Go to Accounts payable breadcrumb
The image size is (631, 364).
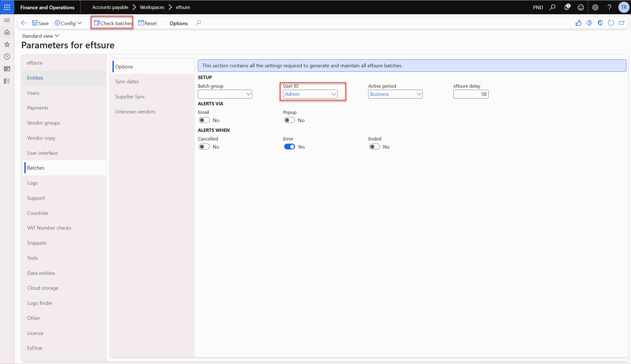pos(110,7)
